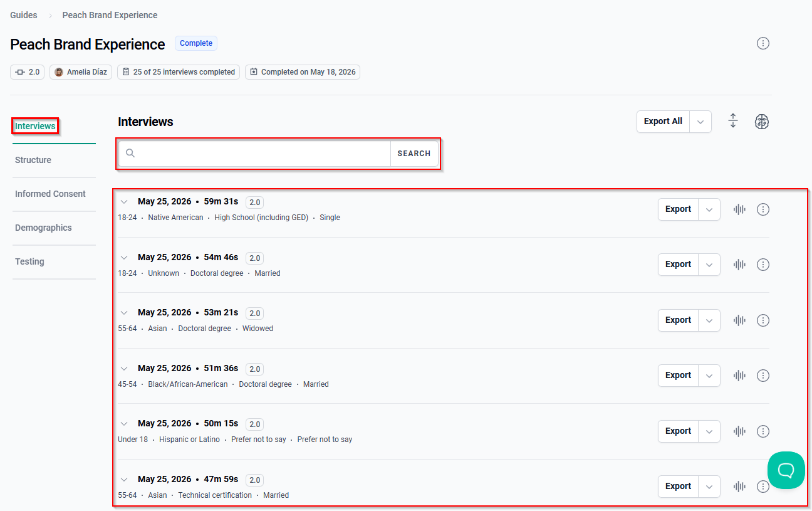Expand the 59m 31s interview row
Image resolution: width=812 pixels, height=511 pixels.
point(124,202)
